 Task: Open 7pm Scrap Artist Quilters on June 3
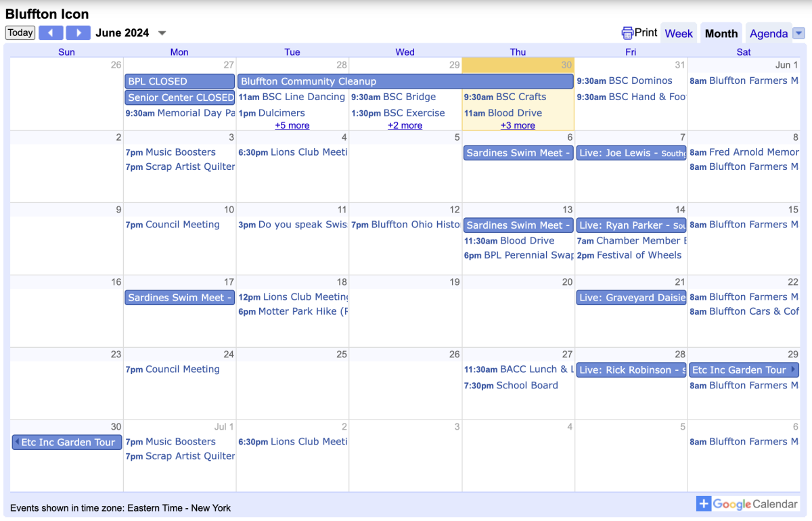pos(180,166)
